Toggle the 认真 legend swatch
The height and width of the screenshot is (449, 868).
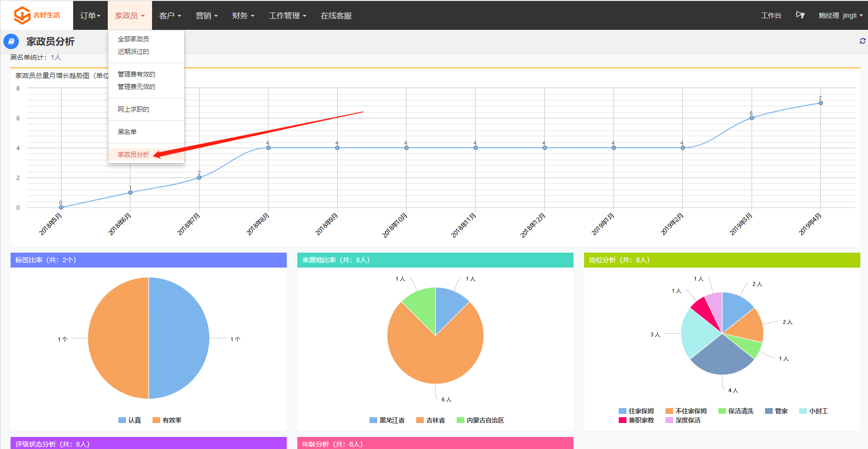click(122, 420)
